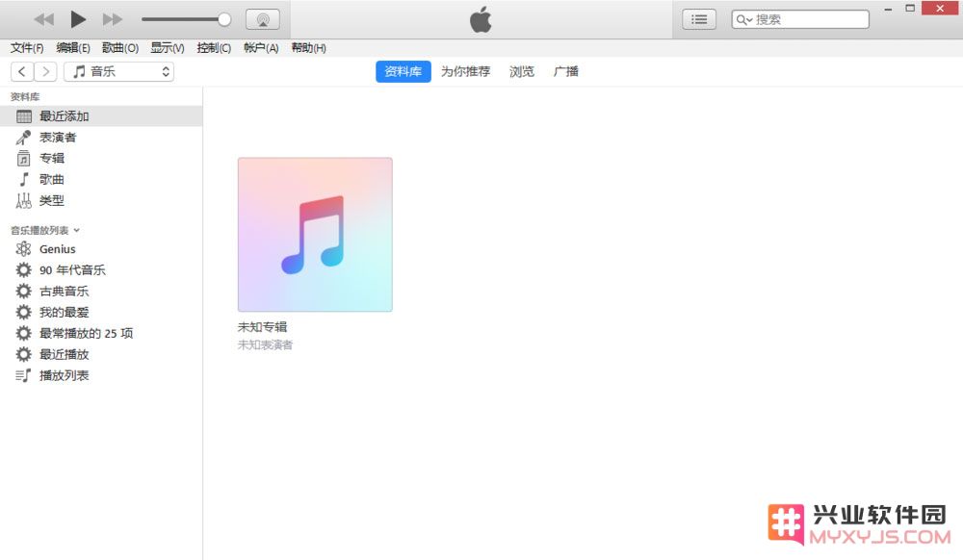Close the iTunes window

pyautogui.click(x=940, y=9)
